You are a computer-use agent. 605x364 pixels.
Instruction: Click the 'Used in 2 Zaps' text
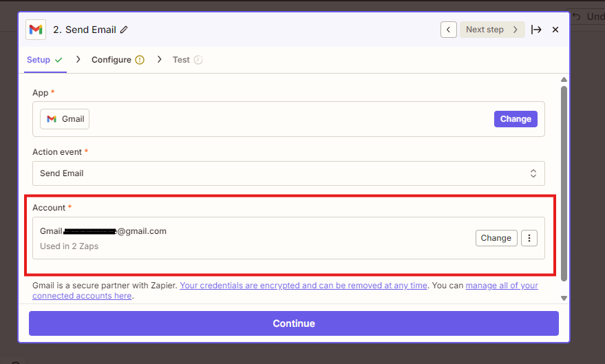pos(69,246)
